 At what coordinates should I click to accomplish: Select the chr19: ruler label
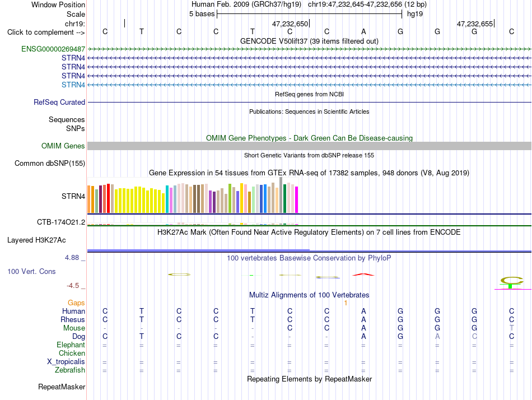coord(75,24)
